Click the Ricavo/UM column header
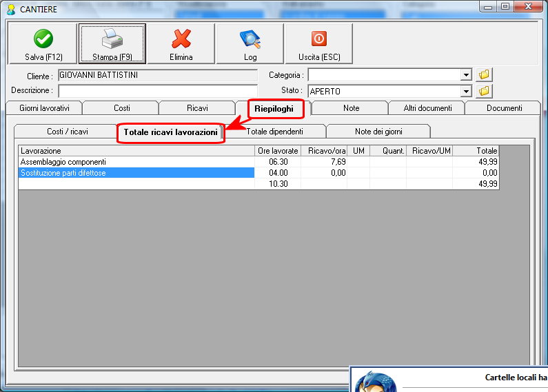Image resolution: width=548 pixels, height=392 pixels. (x=429, y=151)
